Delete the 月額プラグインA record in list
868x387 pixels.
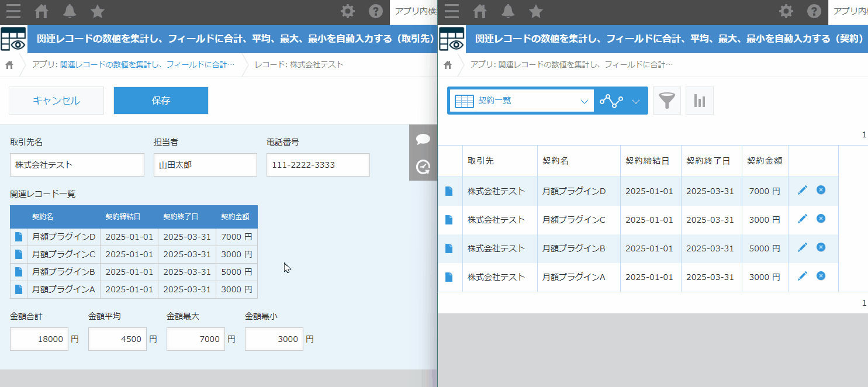point(821,276)
